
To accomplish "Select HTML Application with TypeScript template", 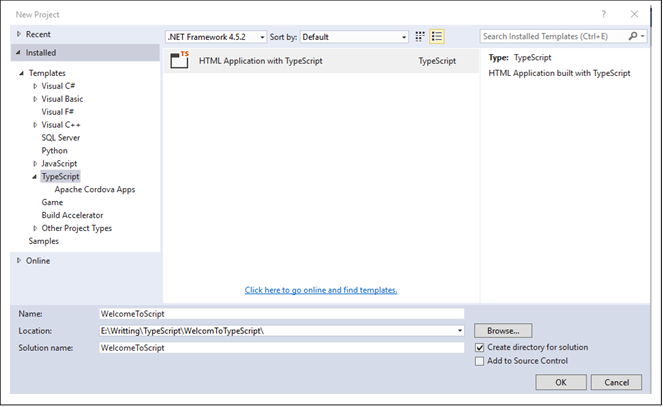I will (321, 60).
